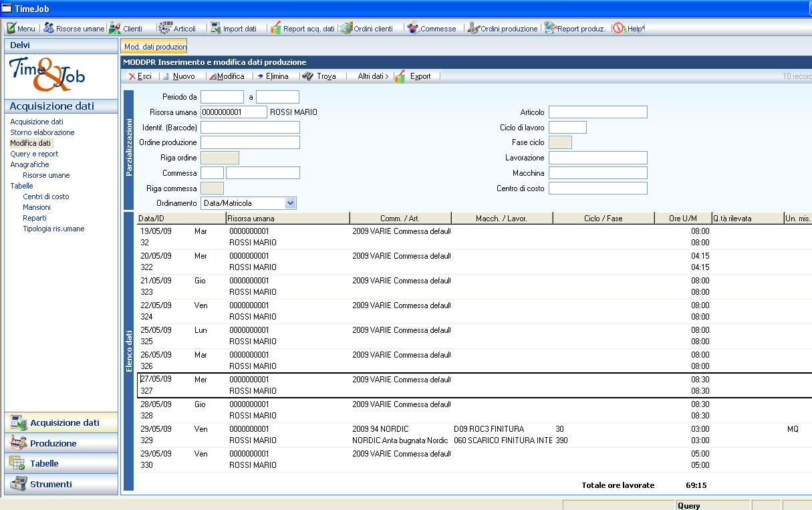Open Ordini produzione toolbar icon
The height and width of the screenshot is (510, 812).
[x=474, y=29]
